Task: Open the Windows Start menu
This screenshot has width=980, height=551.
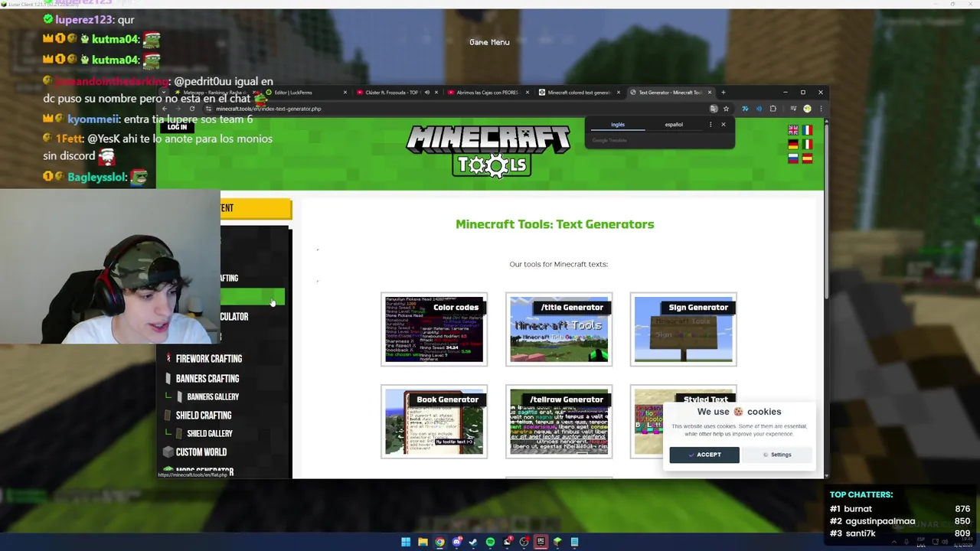Action: point(406,542)
